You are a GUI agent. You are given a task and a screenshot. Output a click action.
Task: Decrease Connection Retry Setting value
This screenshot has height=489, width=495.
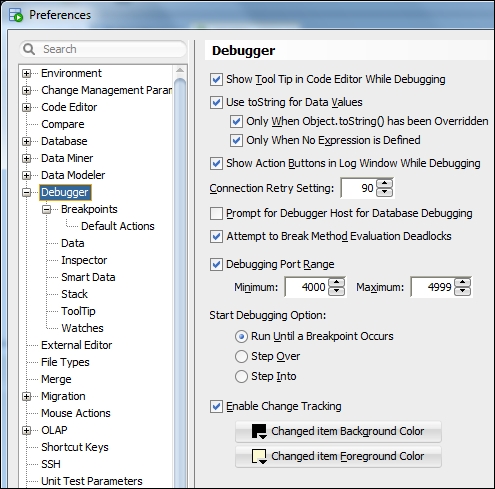[385, 192]
